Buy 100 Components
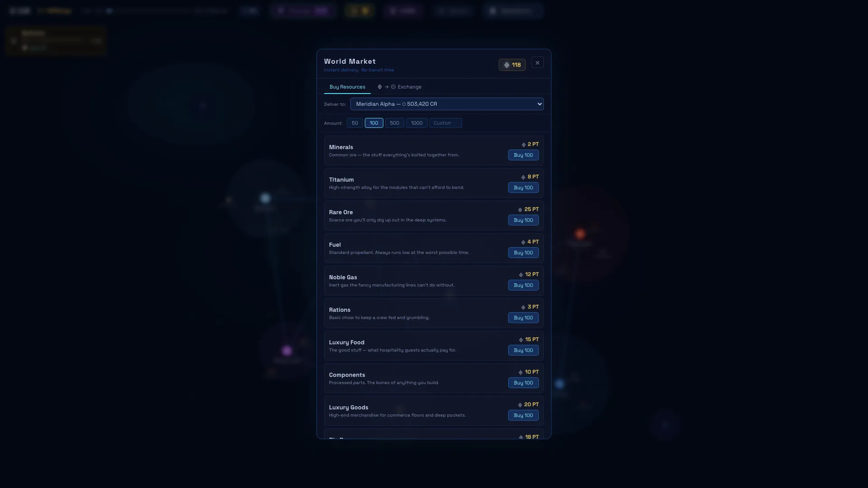The width and height of the screenshot is (868, 488). pos(524,383)
